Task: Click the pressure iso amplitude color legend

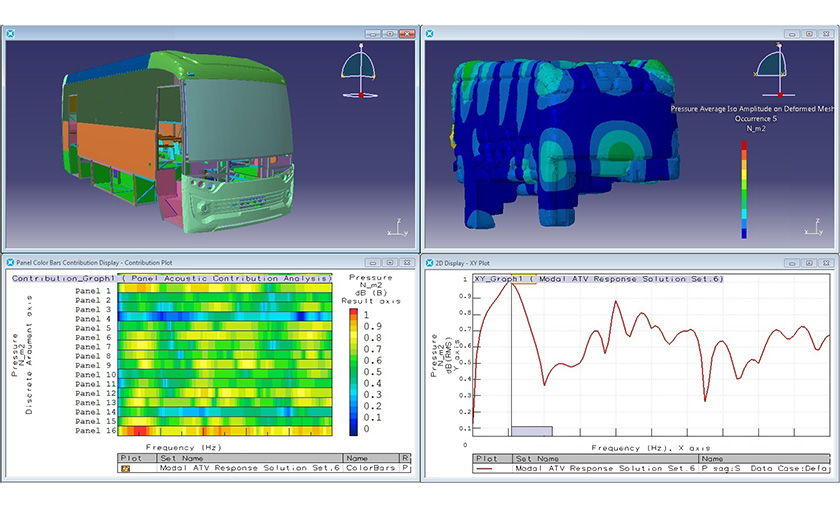Action: (744, 188)
